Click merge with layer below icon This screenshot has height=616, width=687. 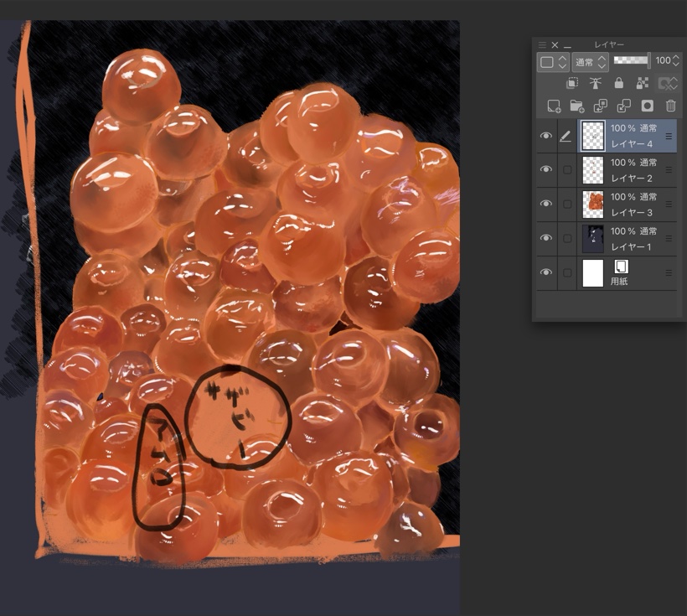[x=623, y=106]
